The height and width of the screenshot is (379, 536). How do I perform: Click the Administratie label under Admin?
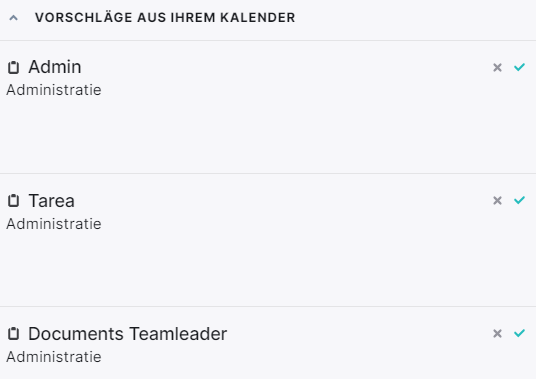point(54,90)
